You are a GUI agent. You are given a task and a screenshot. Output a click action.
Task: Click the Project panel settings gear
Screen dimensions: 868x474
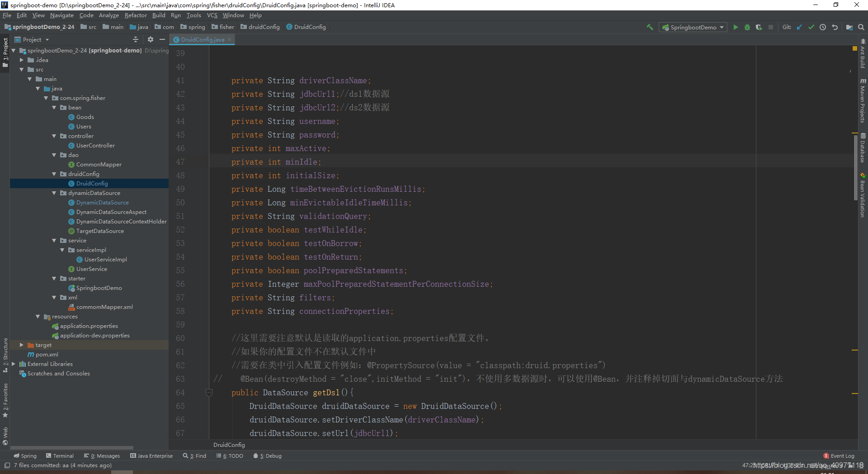151,39
